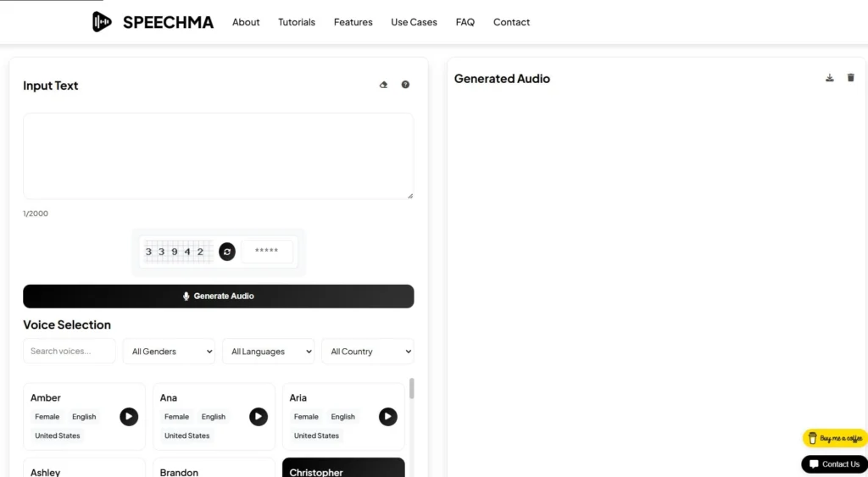Focus the input text area
868x477 pixels.
point(218,156)
